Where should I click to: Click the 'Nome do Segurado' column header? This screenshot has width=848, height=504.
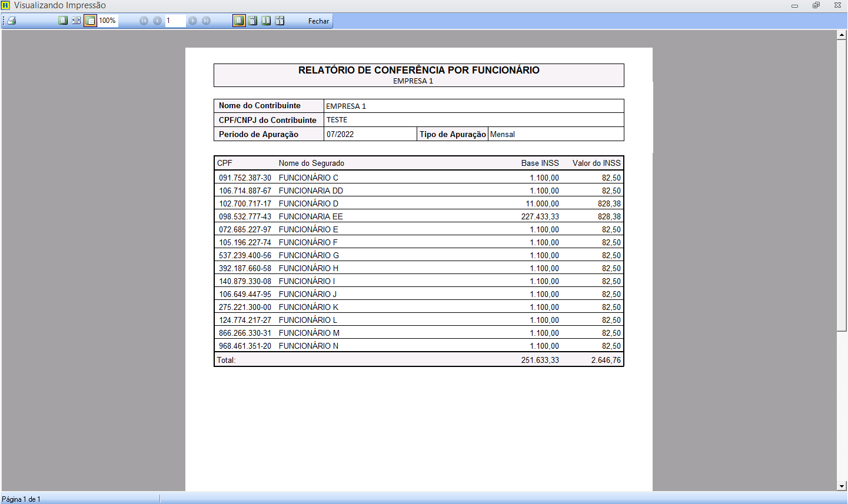pos(311,163)
